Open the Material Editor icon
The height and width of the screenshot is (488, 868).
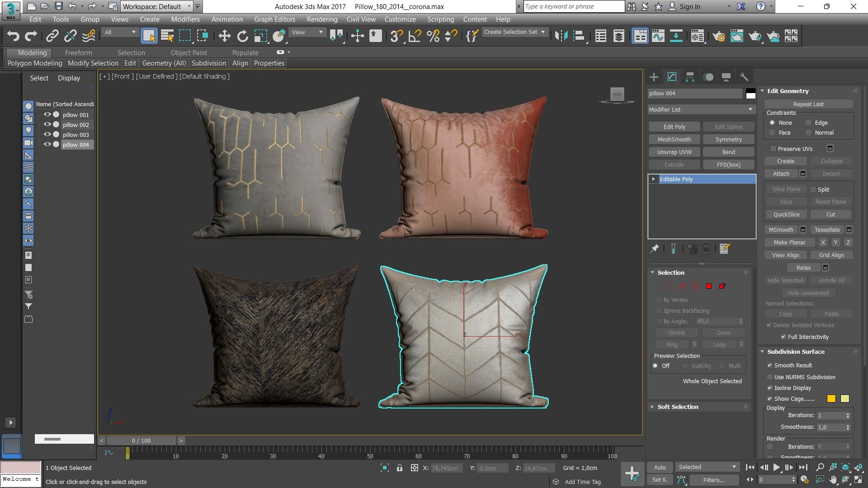click(x=698, y=36)
